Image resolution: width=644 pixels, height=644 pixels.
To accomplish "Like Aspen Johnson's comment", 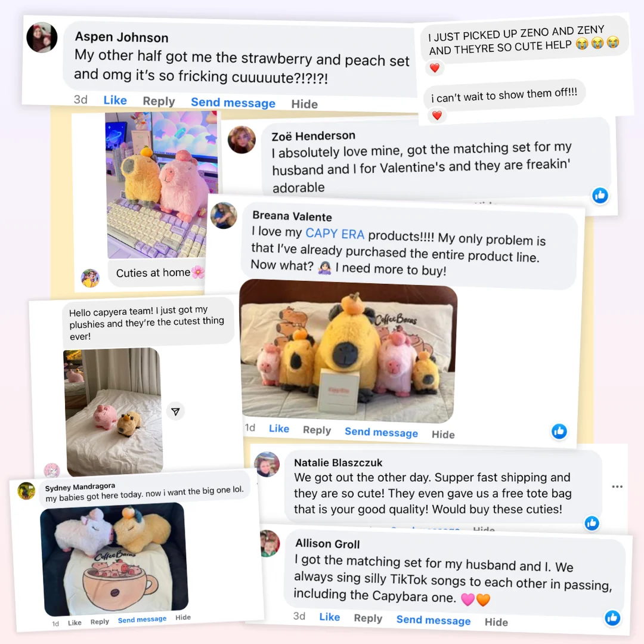I will [115, 100].
